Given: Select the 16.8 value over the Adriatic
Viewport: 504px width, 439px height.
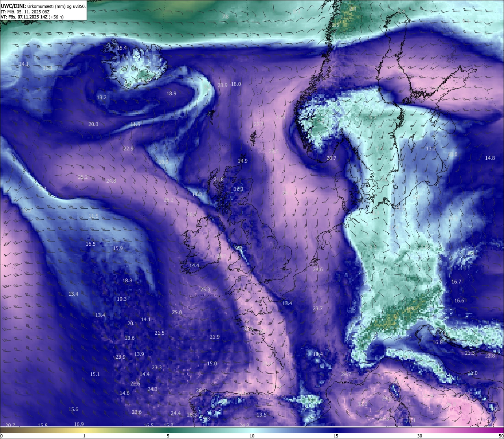Looking at the screenshot, I should pyautogui.click(x=437, y=343).
